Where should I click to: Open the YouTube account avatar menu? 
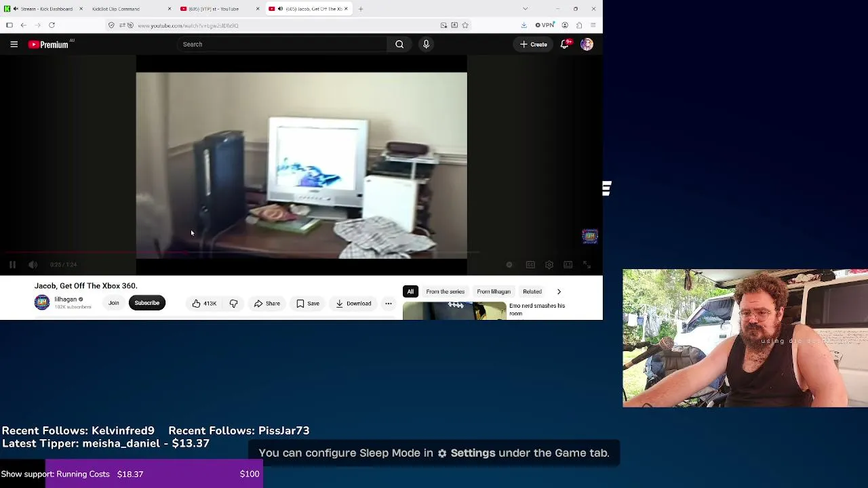tap(587, 44)
